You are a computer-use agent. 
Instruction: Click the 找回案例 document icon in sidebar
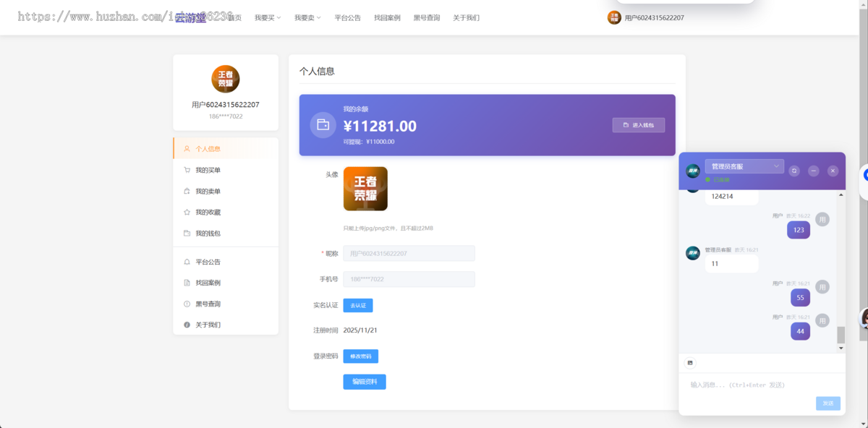tap(187, 283)
